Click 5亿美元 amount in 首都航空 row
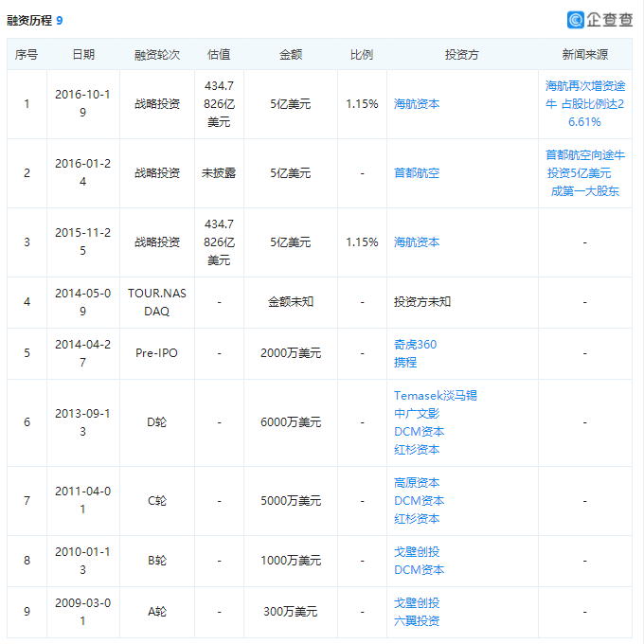Screen dimensions: 644x644 coord(291,173)
